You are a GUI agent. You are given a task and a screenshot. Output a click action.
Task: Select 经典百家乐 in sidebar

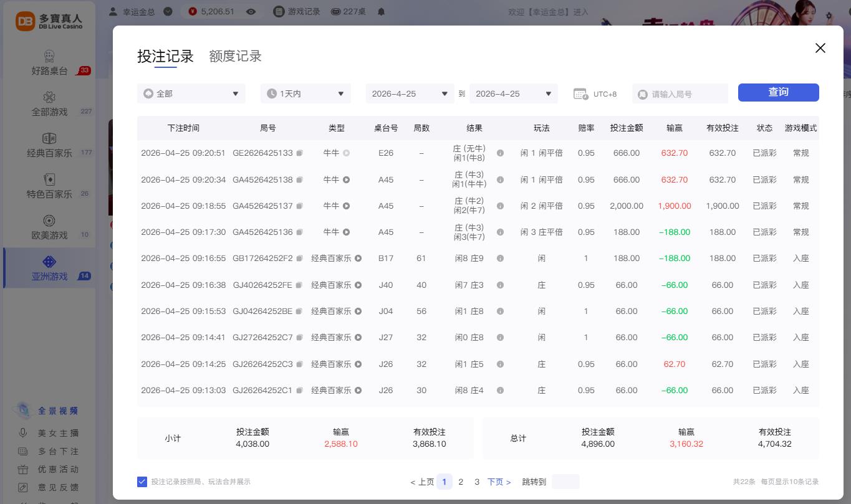(x=49, y=145)
